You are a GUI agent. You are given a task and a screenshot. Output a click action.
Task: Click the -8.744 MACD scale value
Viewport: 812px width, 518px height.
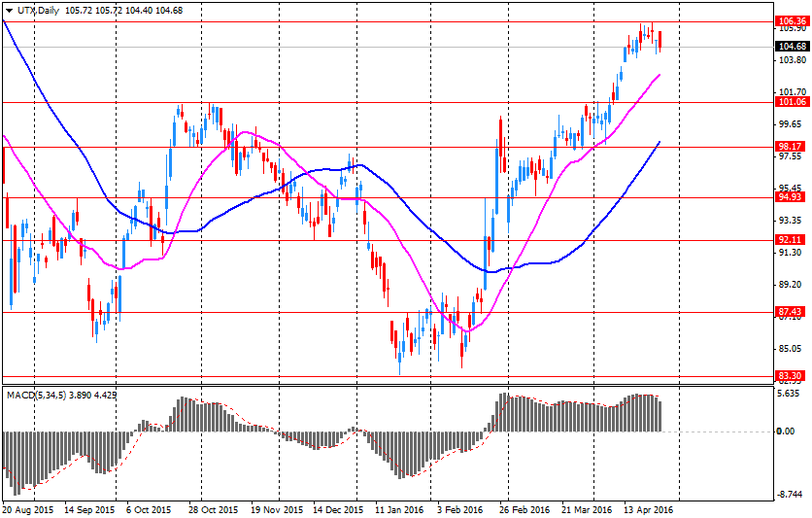tap(792, 495)
